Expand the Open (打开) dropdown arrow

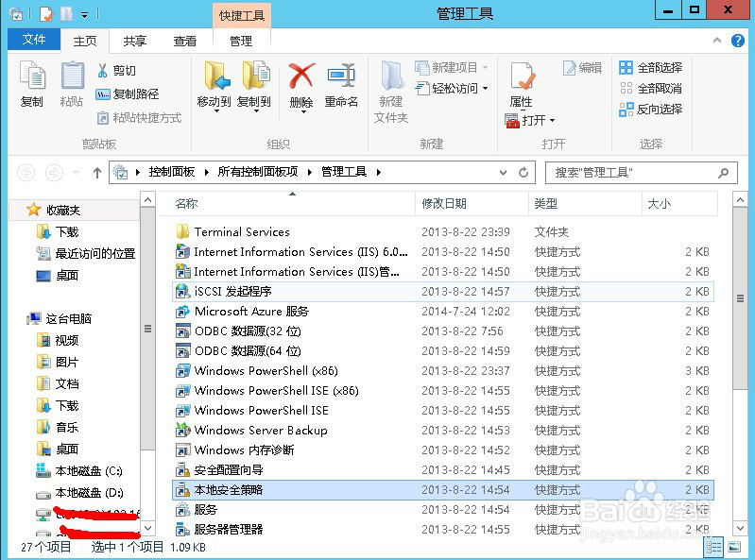(x=552, y=120)
